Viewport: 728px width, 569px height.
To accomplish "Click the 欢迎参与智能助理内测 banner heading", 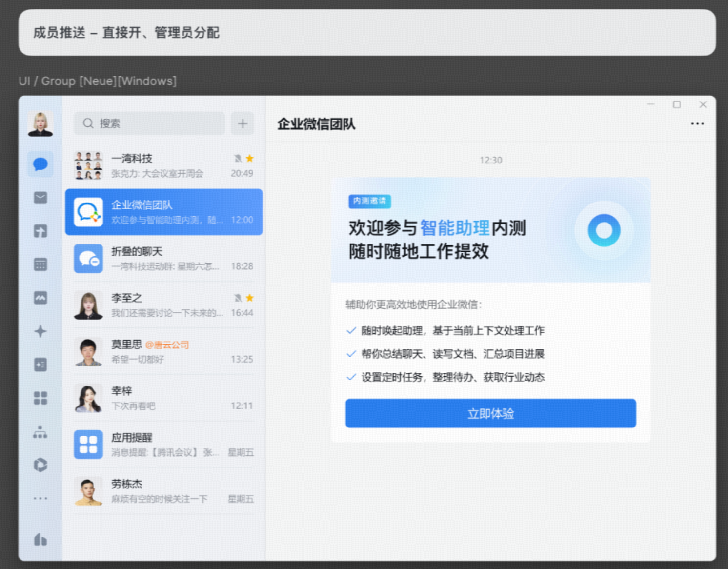I will [437, 228].
